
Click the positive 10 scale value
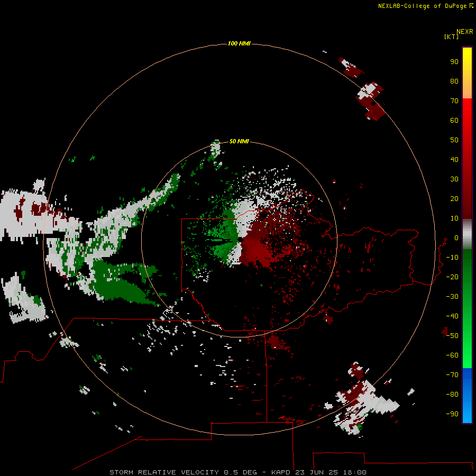click(x=454, y=218)
